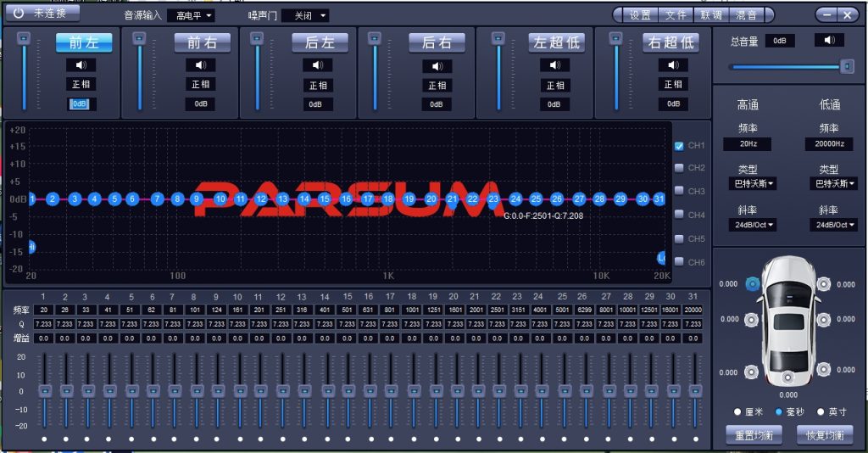Enable the CH5 checkbox
The image size is (868, 453).
(x=679, y=238)
